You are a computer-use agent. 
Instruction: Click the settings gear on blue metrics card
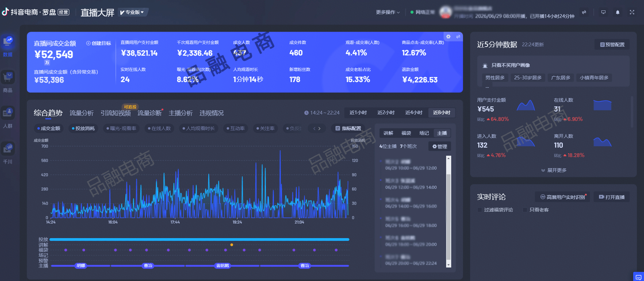pos(448,36)
